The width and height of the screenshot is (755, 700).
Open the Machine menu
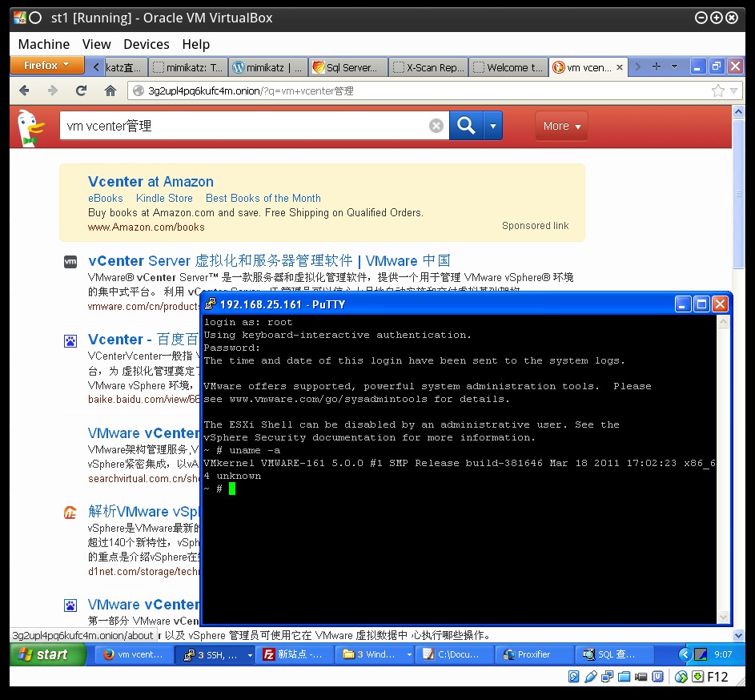point(44,44)
